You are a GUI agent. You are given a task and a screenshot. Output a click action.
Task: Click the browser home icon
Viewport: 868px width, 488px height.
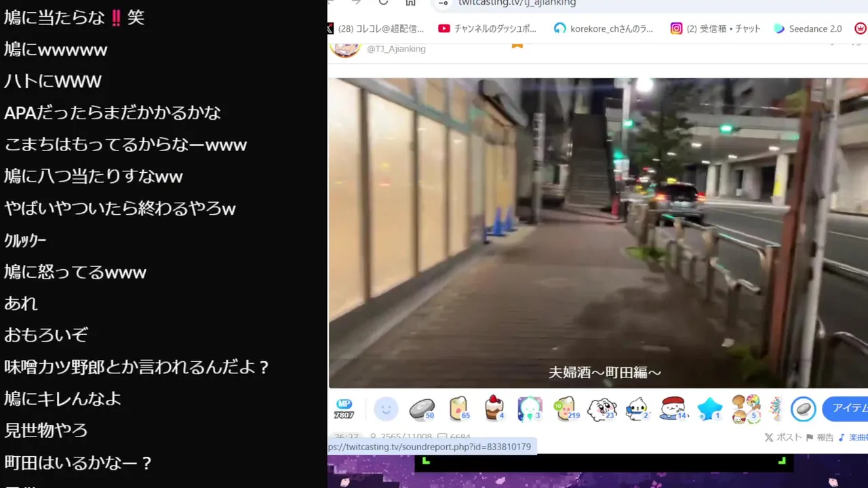pos(410,2)
